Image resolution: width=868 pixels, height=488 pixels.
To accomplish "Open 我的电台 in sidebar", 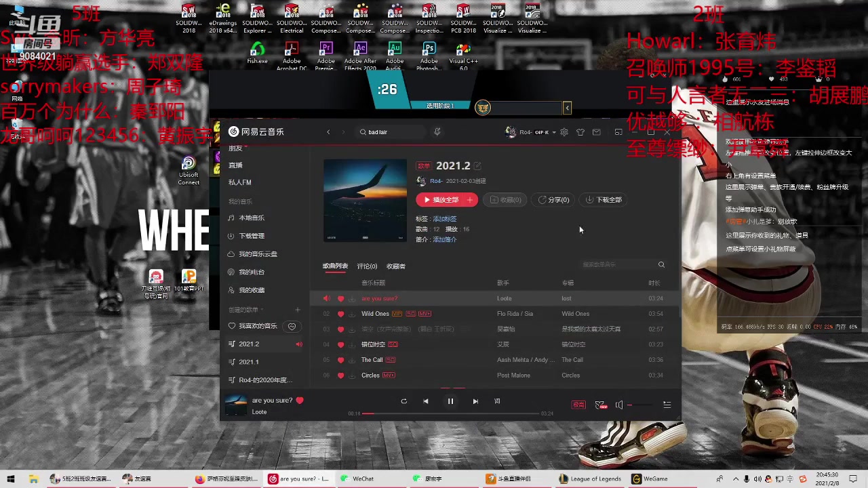I will tap(252, 272).
